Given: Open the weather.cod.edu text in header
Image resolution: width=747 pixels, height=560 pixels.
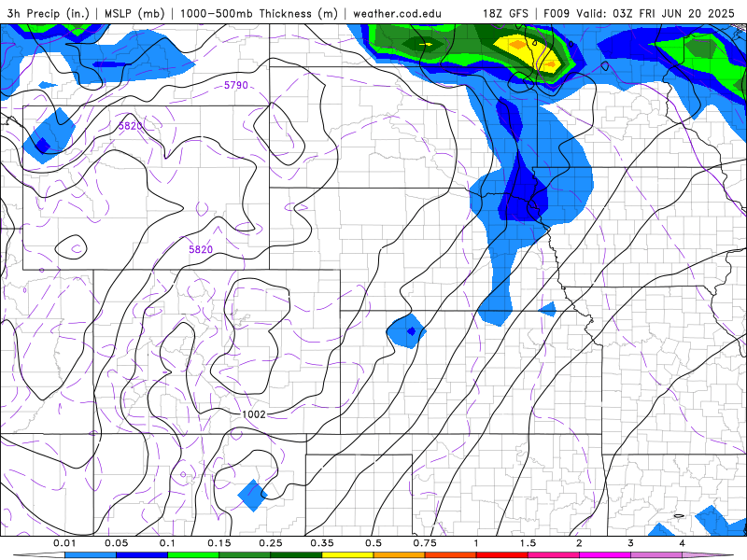Looking at the screenshot, I should [397, 13].
